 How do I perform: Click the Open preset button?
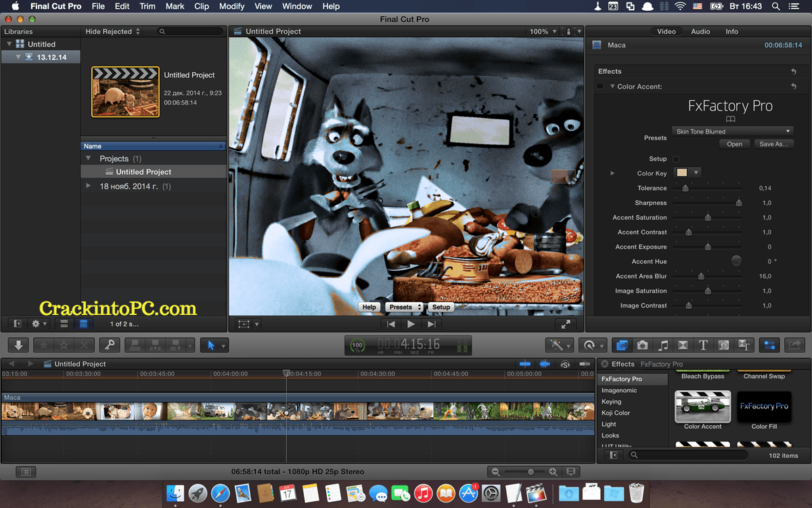pos(734,144)
